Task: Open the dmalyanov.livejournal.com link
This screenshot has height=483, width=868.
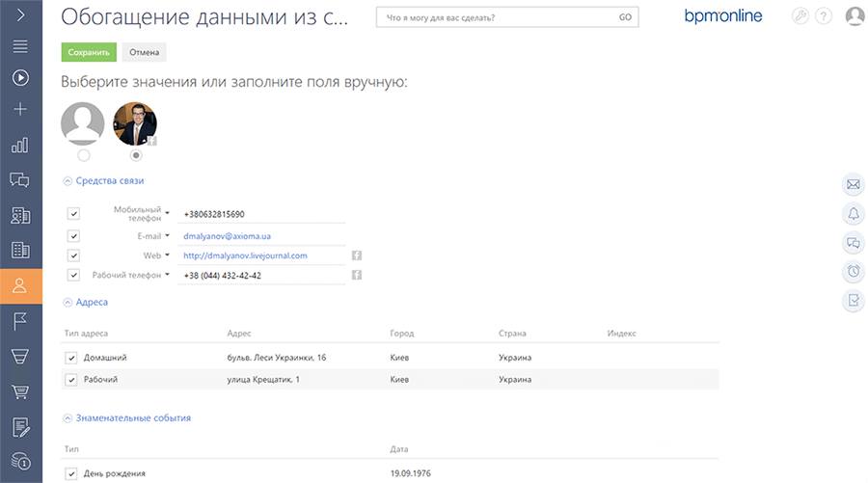Action: click(245, 255)
